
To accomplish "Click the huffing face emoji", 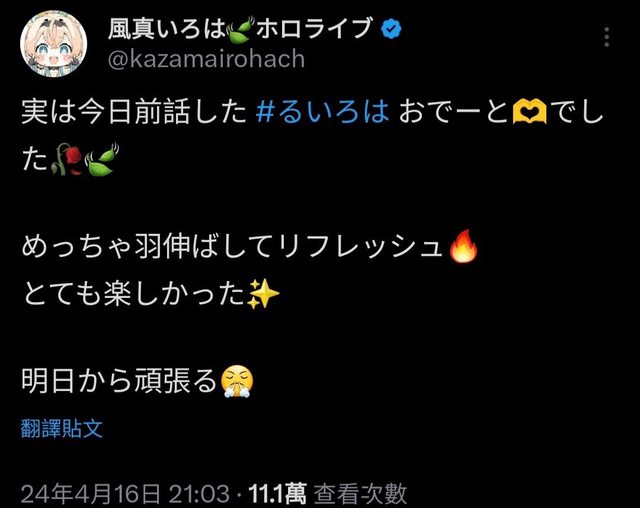I will pyautogui.click(x=237, y=382).
